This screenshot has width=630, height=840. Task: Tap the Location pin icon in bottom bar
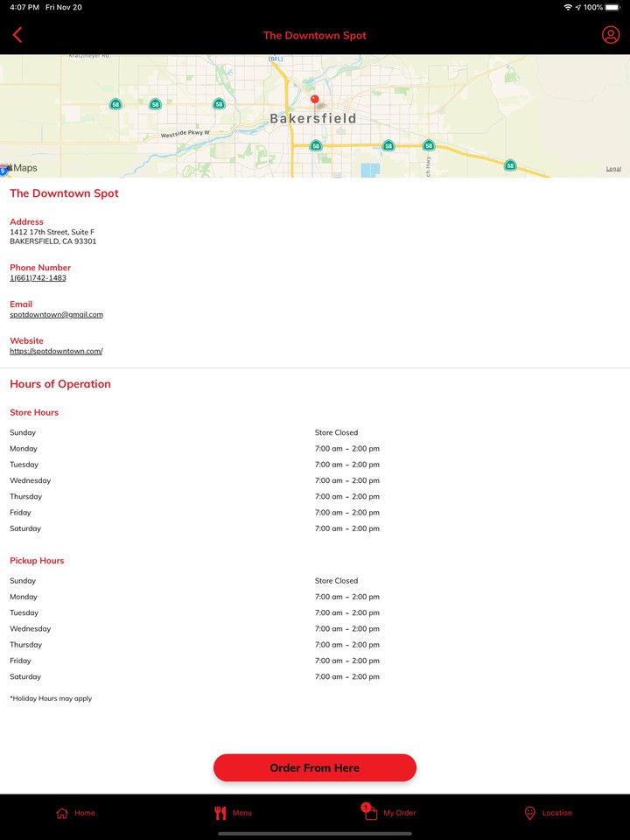(529, 813)
